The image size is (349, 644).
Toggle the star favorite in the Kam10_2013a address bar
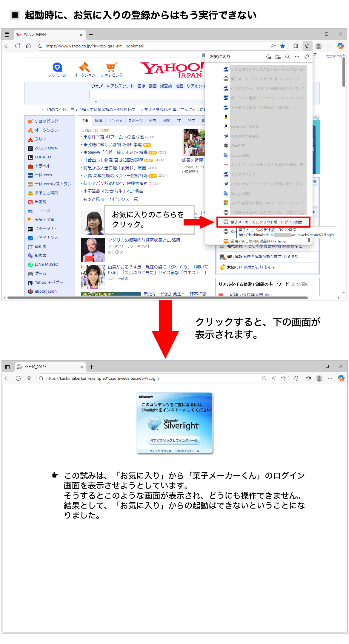(x=283, y=378)
